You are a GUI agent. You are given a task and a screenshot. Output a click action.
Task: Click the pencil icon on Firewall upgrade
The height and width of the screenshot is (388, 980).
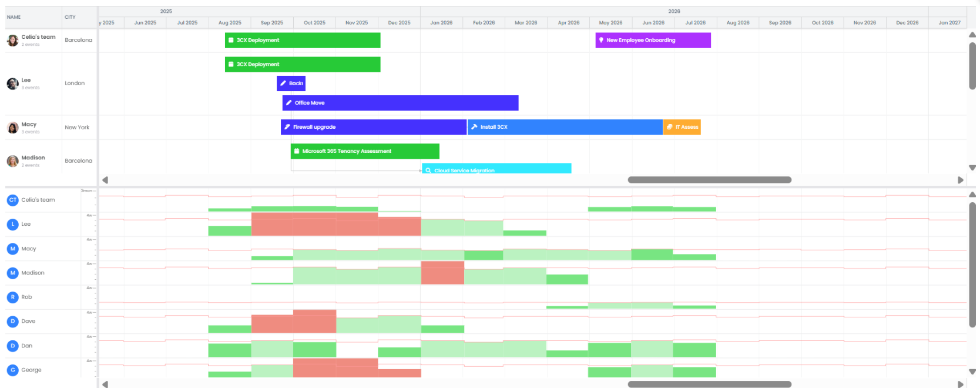pyautogui.click(x=287, y=127)
